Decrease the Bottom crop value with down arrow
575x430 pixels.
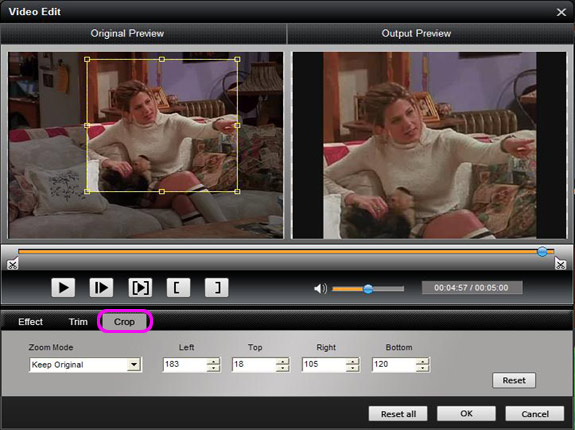422,368
